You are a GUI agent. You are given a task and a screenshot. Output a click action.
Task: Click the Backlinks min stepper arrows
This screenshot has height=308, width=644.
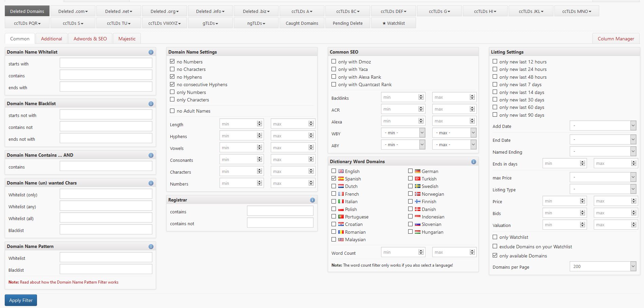(x=421, y=97)
